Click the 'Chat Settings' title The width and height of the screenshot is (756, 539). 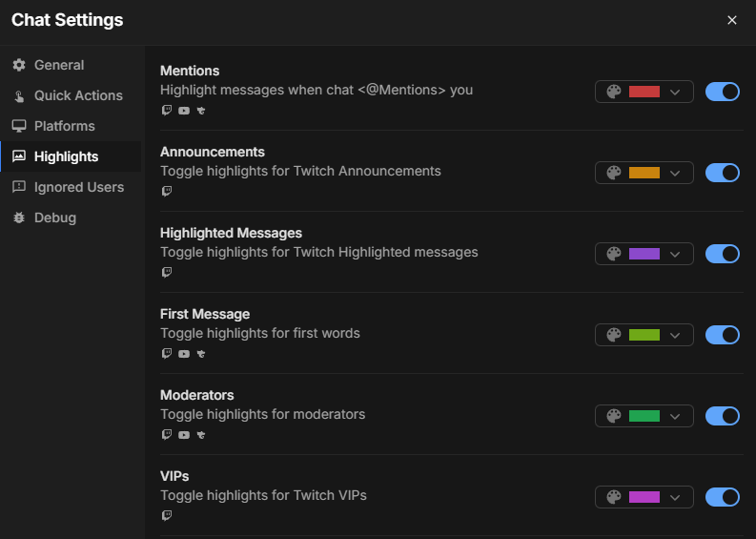[67, 20]
